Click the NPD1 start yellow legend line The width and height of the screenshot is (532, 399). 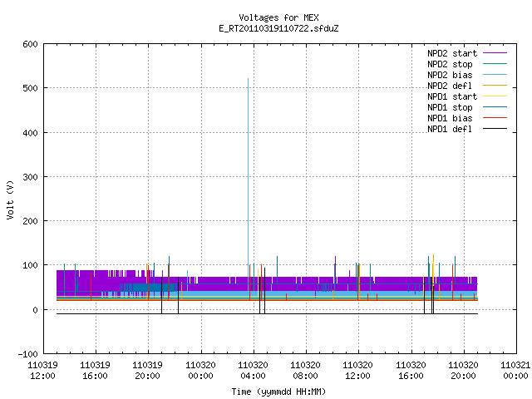pyautogui.click(x=495, y=96)
